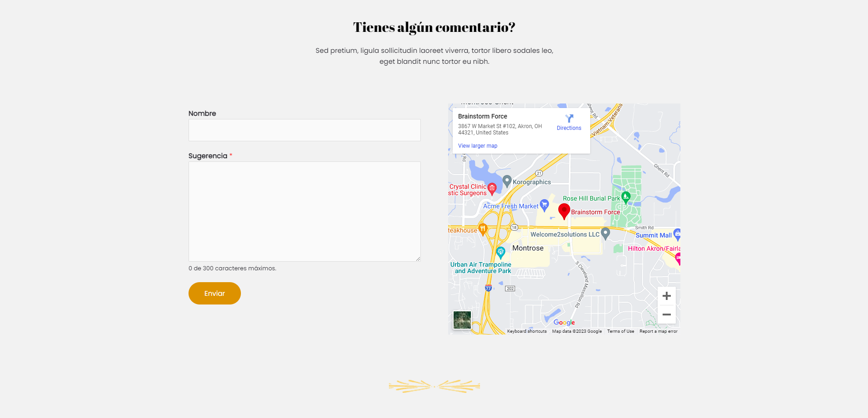Open the map Terms of Use link
868x418 pixels.
[x=621, y=331]
